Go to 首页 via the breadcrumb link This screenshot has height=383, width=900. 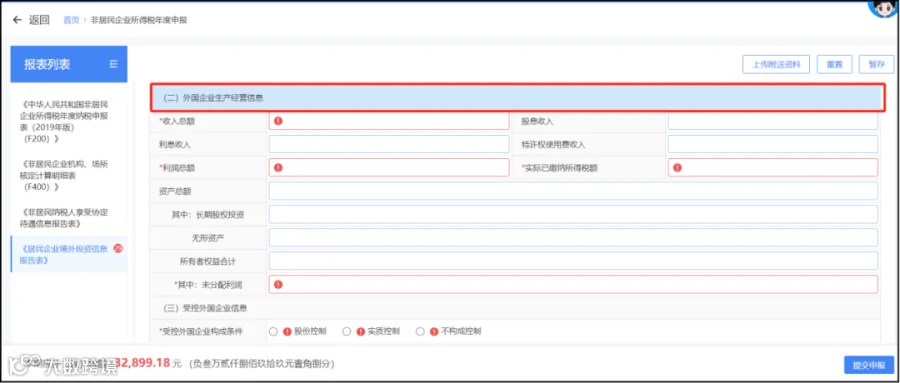point(71,20)
